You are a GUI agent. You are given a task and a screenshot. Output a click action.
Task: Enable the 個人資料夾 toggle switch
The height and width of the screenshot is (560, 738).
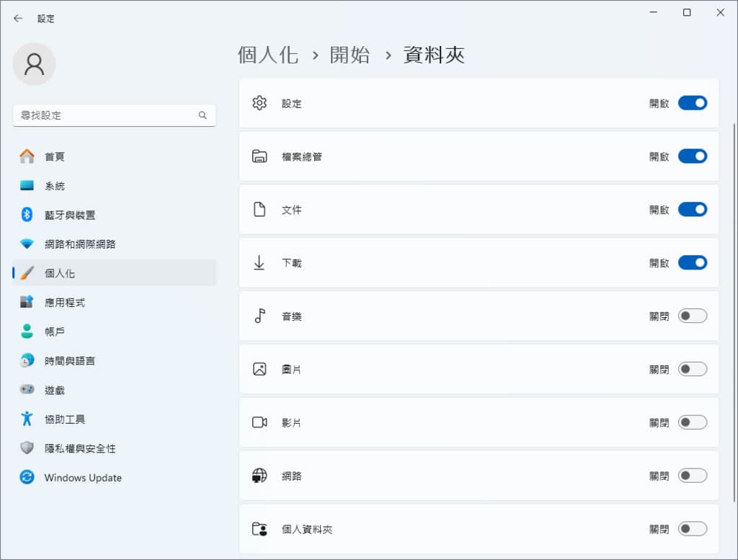click(x=693, y=529)
